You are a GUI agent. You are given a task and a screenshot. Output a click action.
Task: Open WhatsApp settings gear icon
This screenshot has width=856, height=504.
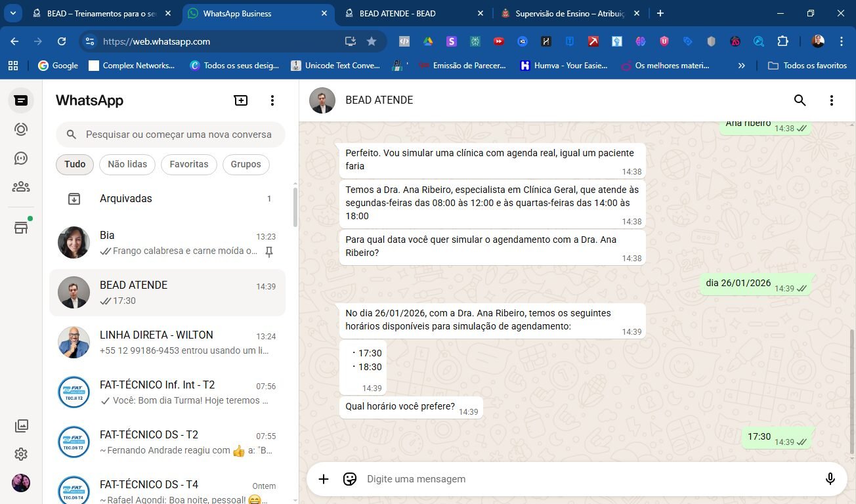click(x=21, y=454)
